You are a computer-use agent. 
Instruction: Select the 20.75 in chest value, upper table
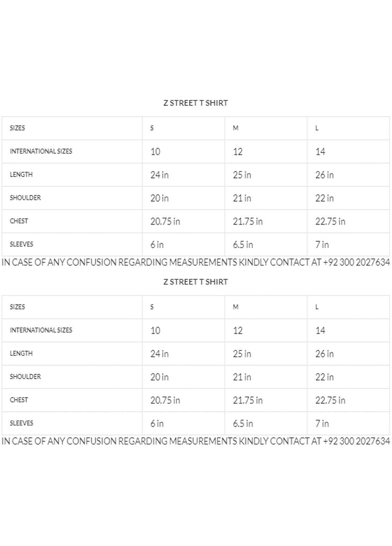point(165,221)
